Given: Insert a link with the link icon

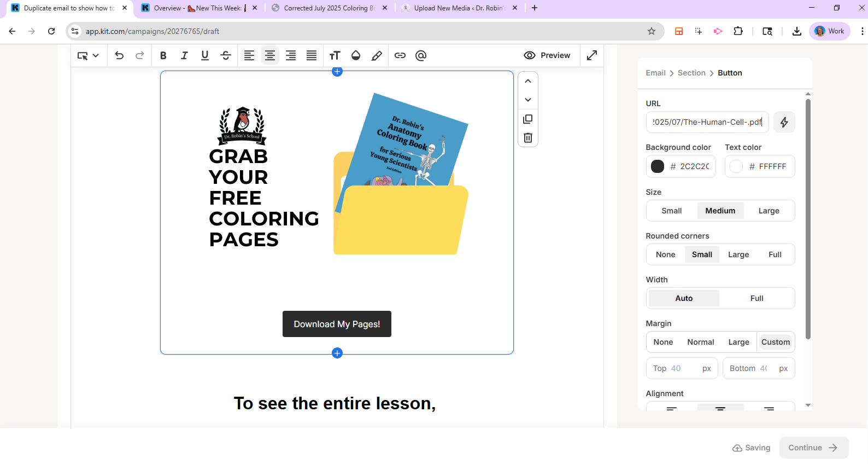Looking at the screenshot, I should point(400,55).
